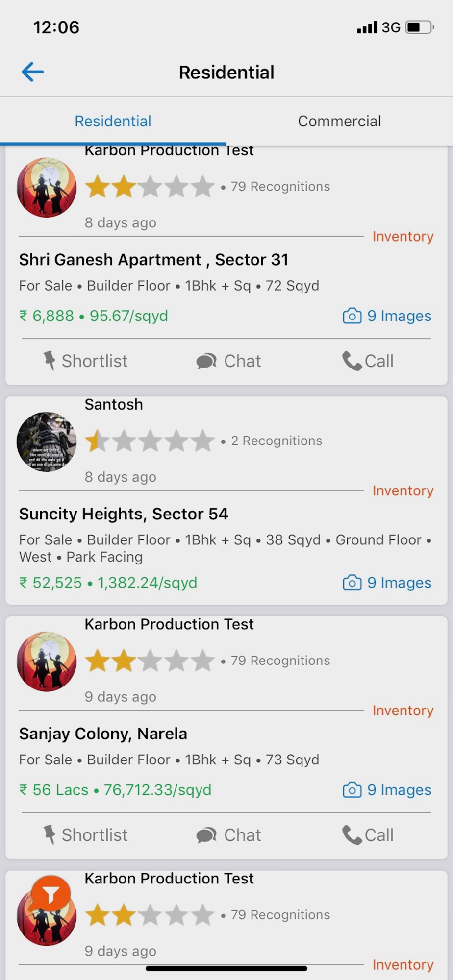The image size is (453, 980).
Task: Select the Residential tab
Action: 113,121
